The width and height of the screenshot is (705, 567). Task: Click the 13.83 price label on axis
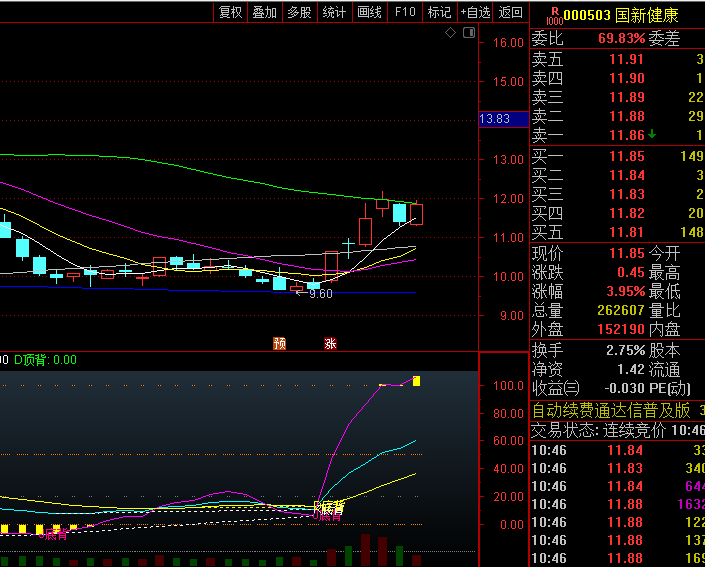495,119
